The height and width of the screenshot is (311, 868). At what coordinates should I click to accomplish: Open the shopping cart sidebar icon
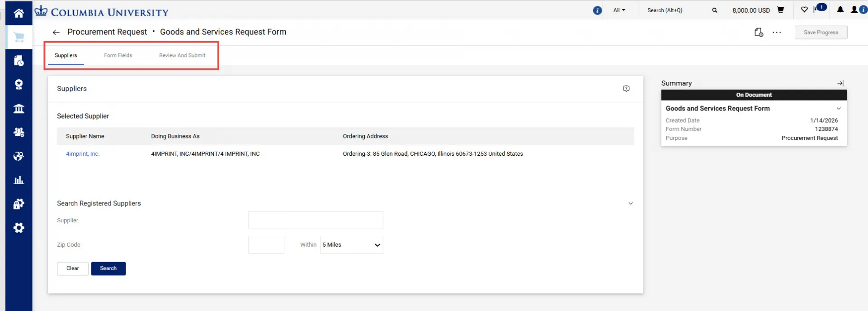click(x=19, y=37)
